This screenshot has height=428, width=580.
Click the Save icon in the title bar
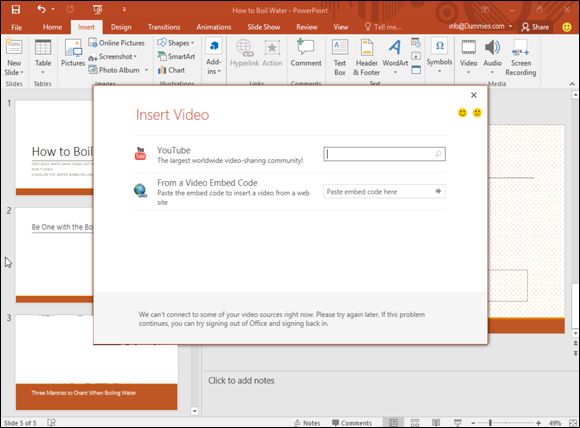click(x=16, y=10)
